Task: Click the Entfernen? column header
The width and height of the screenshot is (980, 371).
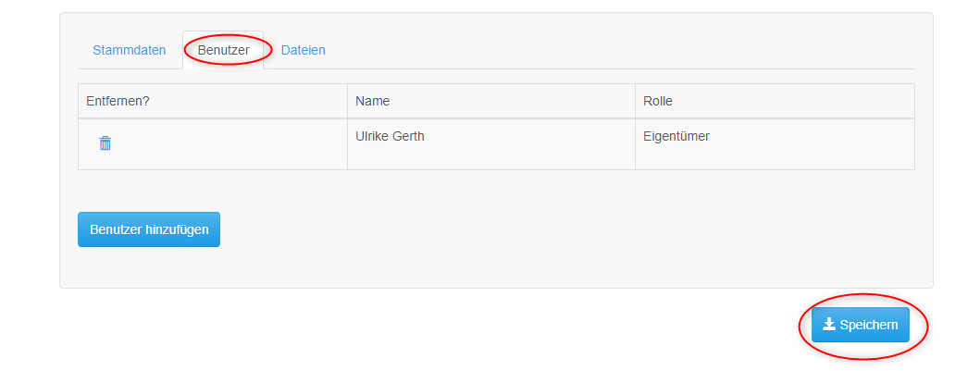Action: [213, 101]
